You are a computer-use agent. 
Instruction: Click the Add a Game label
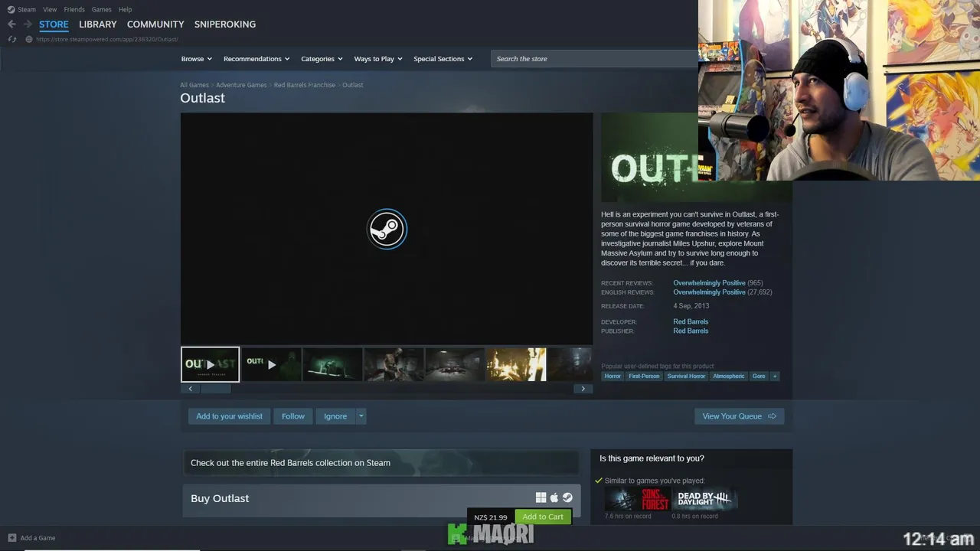coord(38,538)
